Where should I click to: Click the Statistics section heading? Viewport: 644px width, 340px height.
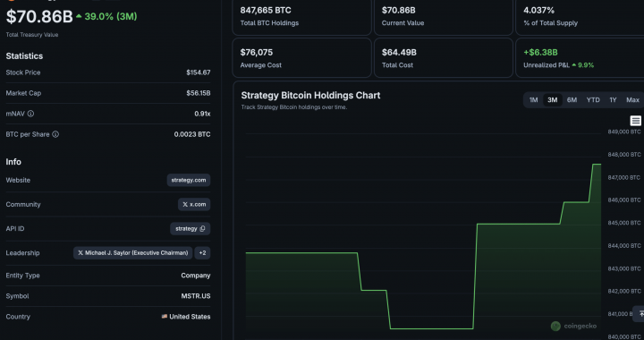pos(24,55)
